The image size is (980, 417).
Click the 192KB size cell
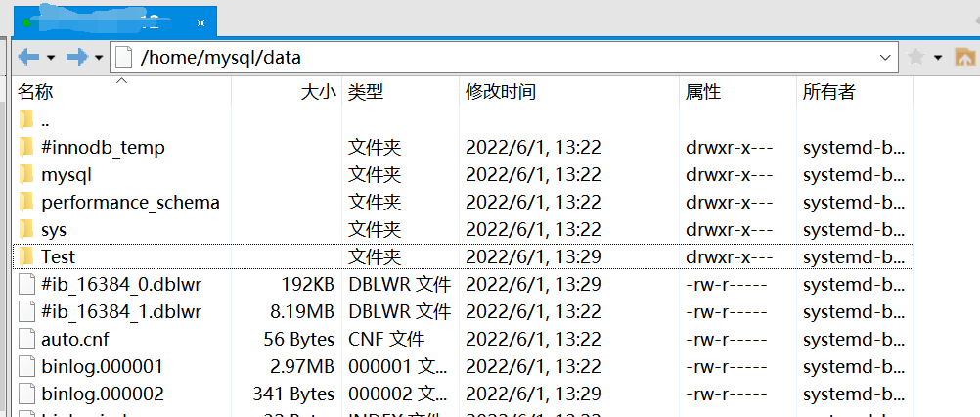pyautogui.click(x=307, y=285)
